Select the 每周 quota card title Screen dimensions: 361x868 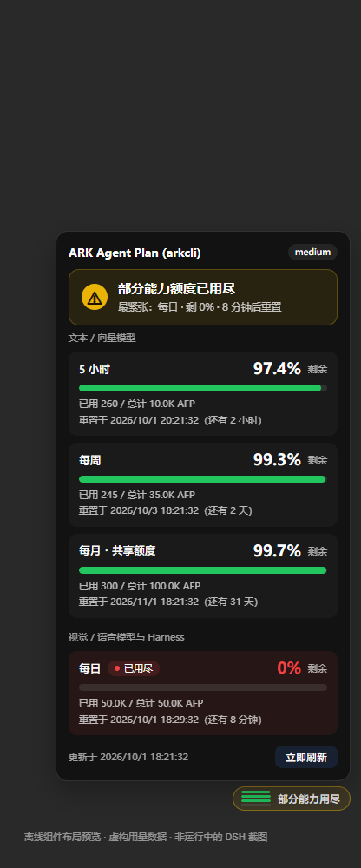click(x=89, y=460)
